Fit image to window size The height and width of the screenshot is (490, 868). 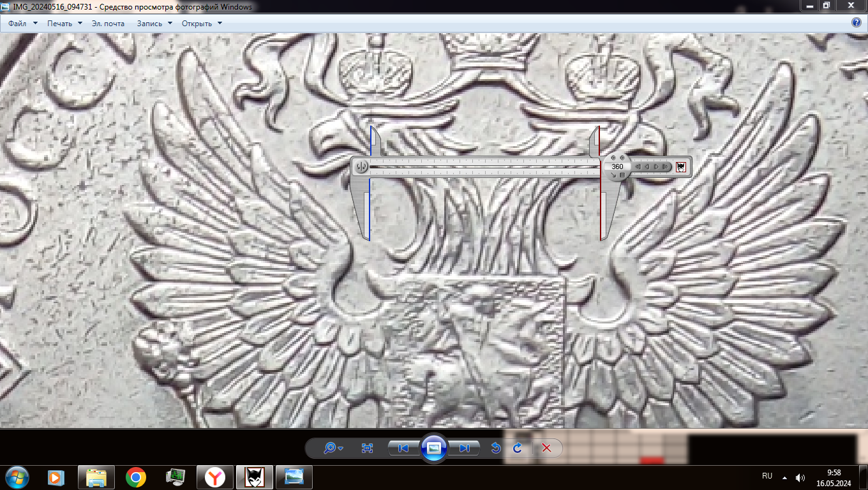pyautogui.click(x=367, y=448)
